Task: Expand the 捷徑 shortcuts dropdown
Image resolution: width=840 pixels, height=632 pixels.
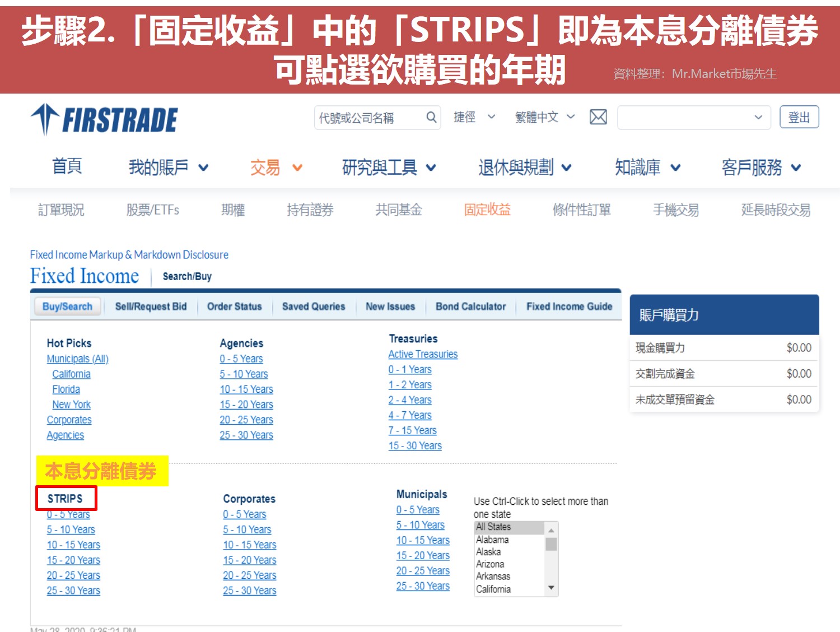Action: 474,117
